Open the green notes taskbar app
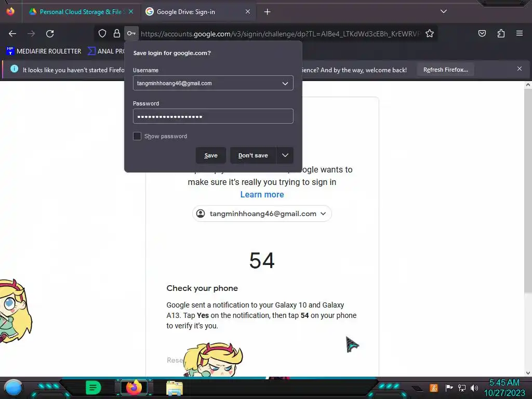The width and height of the screenshot is (532, 399). click(x=93, y=388)
